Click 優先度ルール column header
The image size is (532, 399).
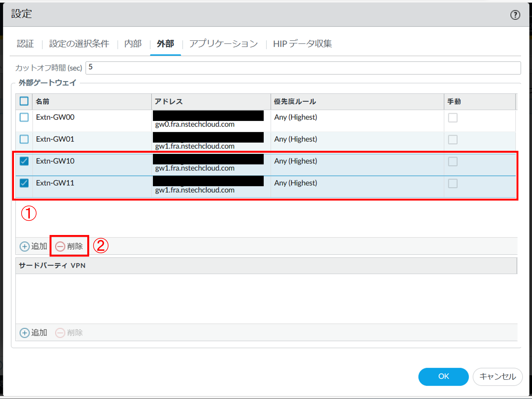295,101
